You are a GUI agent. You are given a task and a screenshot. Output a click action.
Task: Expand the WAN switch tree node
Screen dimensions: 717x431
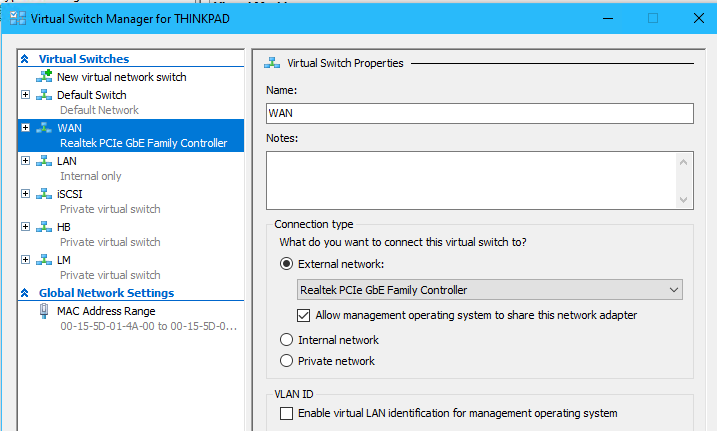point(26,128)
